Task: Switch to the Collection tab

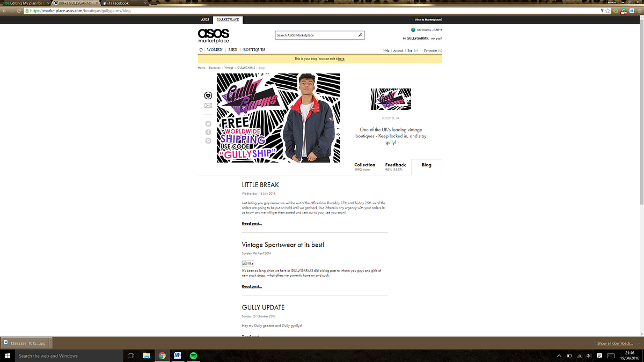Action: (365, 167)
